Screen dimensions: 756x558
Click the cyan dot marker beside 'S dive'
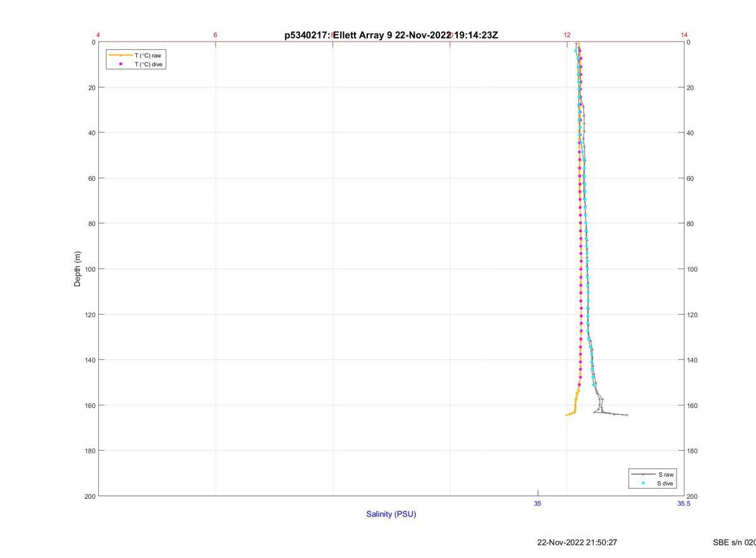tap(643, 484)
